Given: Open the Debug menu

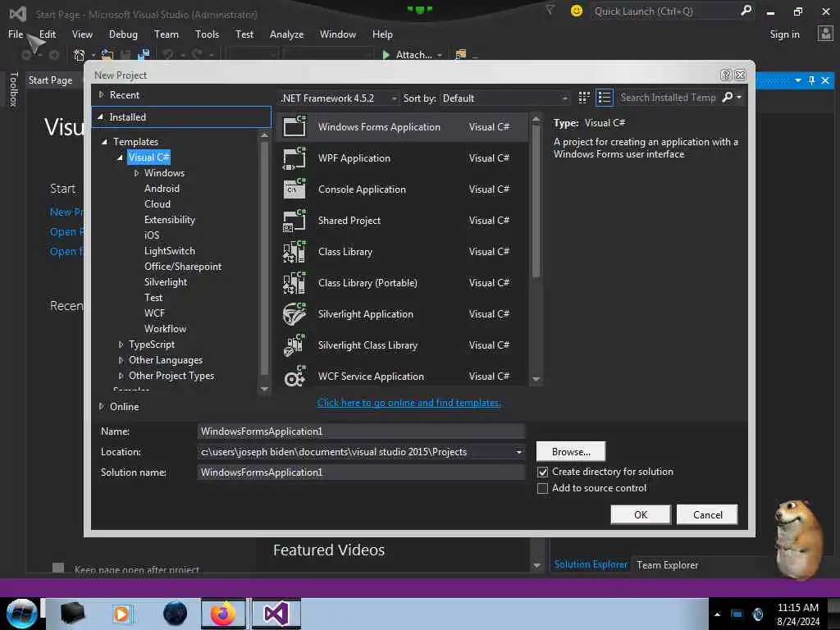Looking at the screenshot, I should [x=123, y=34].
